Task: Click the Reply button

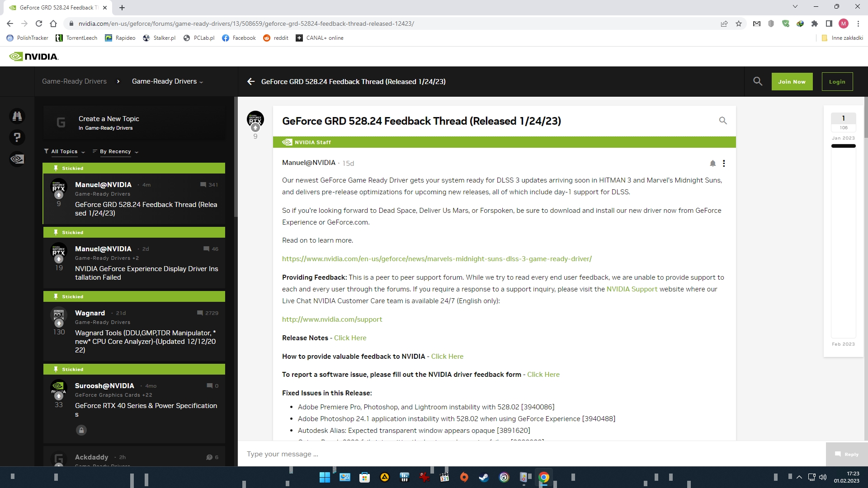Action: 847,454
